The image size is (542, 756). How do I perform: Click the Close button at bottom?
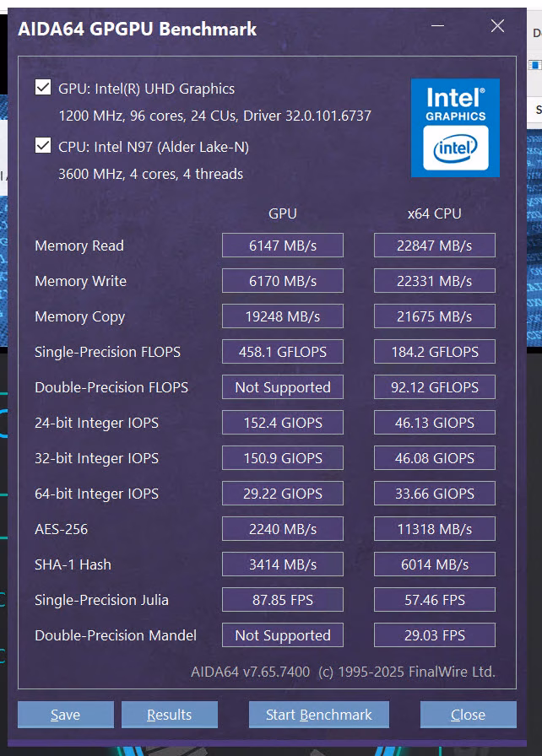pos(469,714)
